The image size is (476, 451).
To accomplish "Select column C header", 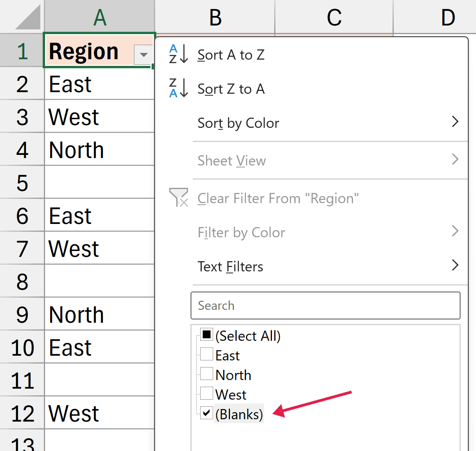I will [x=334, y=17].
